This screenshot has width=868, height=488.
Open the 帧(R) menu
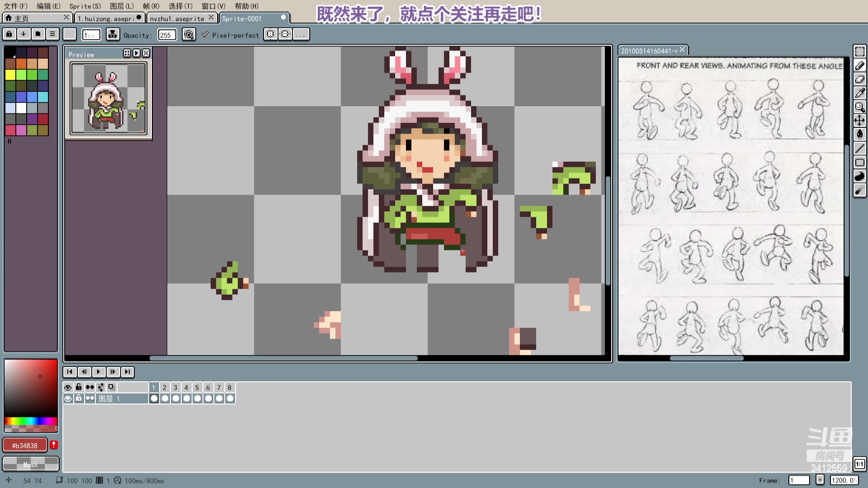[x=151, y=6]
